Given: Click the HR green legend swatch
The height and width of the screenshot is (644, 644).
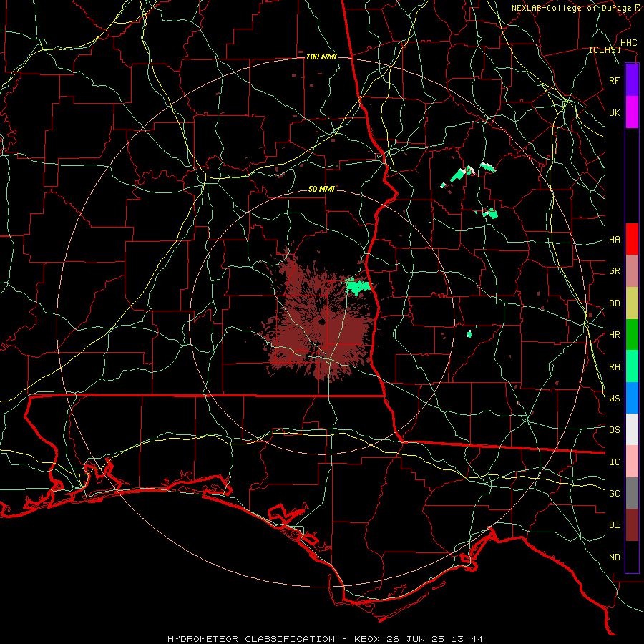Looking at the screenshot, I should (632, 335).
